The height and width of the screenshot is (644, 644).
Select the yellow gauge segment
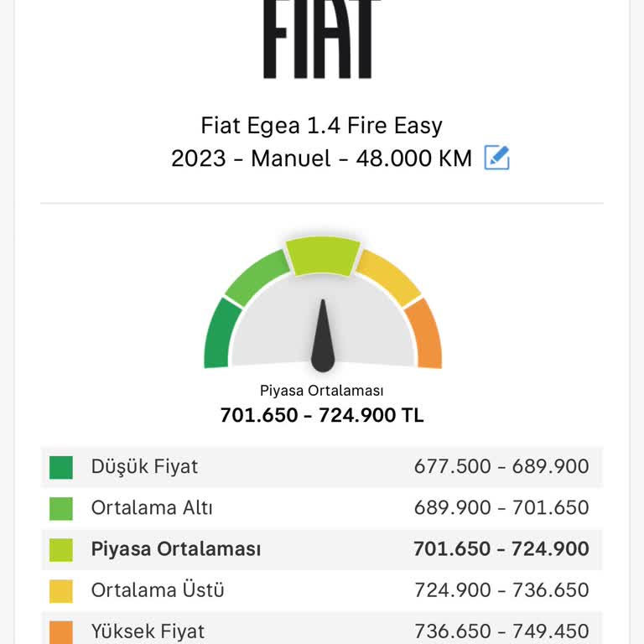[x=388, y=276]
